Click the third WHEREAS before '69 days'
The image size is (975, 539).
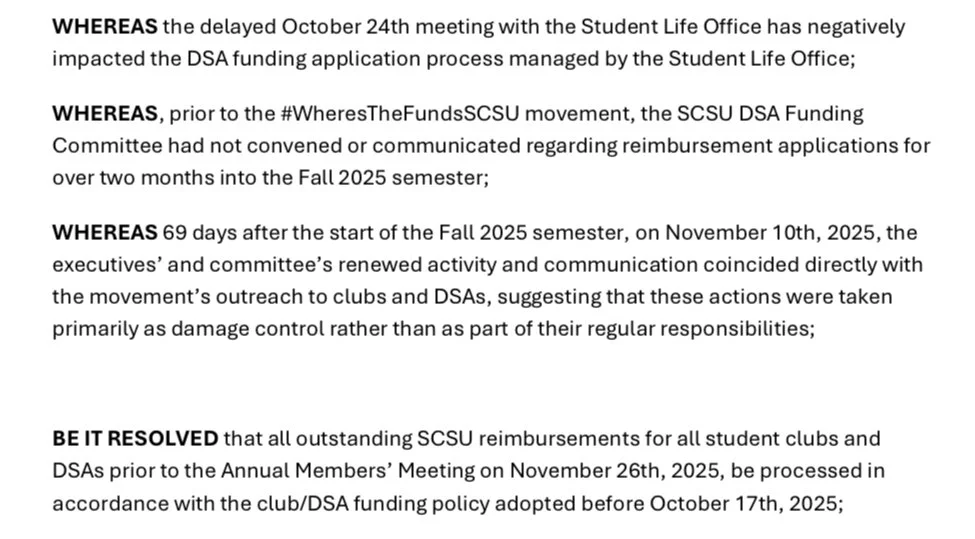pyautogui.click(x=104, y=233)
